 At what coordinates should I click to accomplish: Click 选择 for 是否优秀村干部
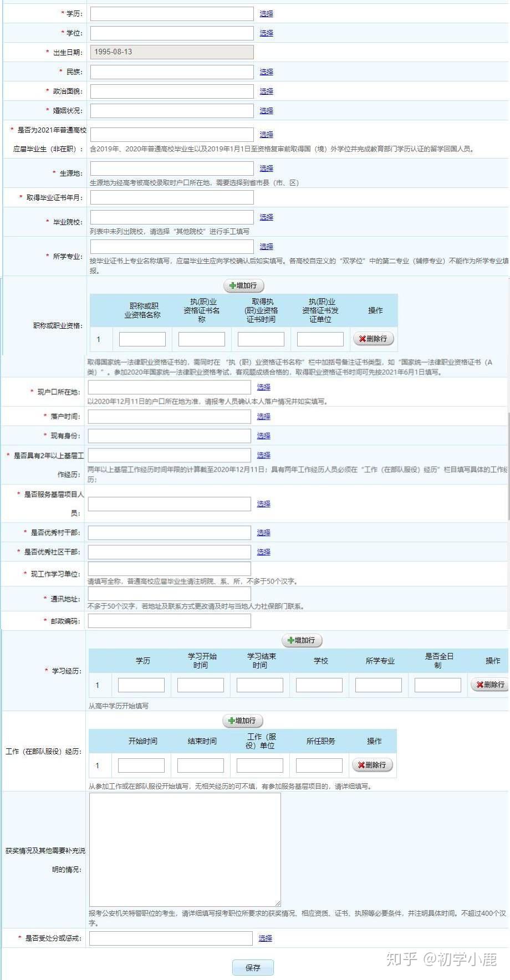point(264,533)
